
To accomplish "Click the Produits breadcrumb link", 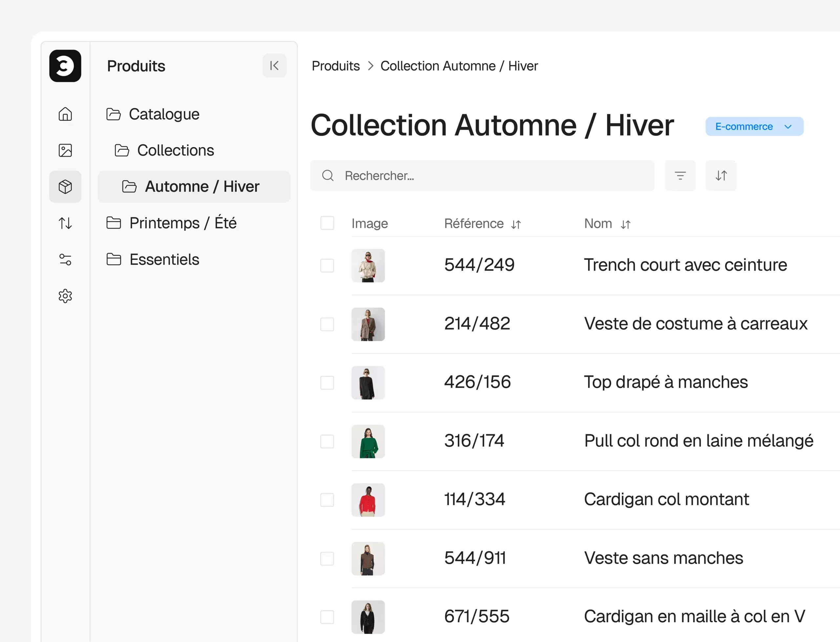I will 335,66.
